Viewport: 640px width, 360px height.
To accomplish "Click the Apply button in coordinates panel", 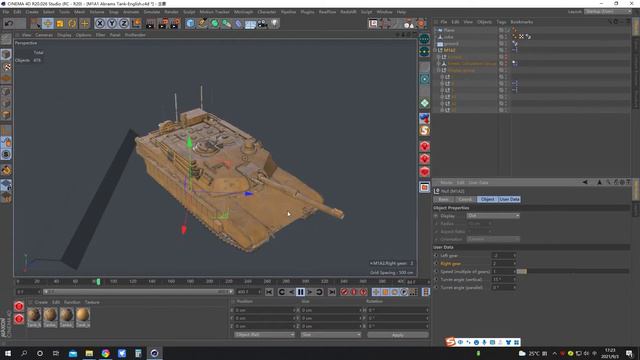I will point(398,335).
